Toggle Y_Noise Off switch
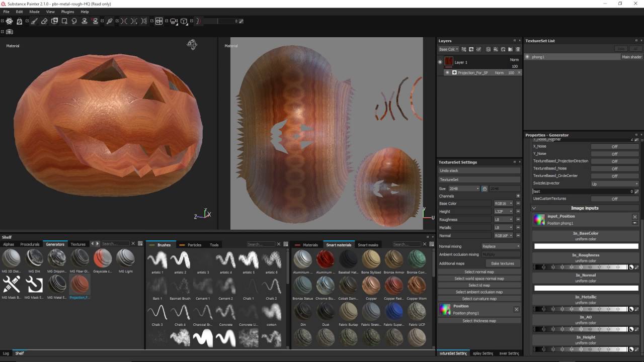The width and height of the screenshot is (644, 362). [614, 154]
